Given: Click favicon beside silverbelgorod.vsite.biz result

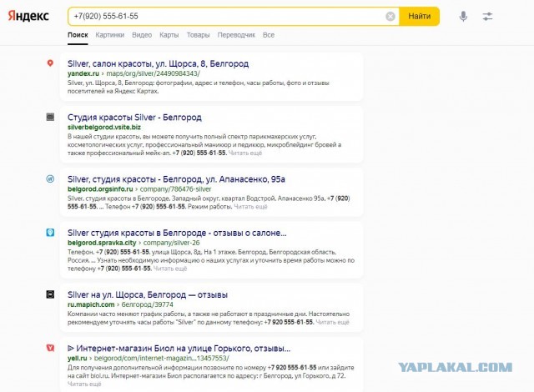Looking at the screenshot, I should pos(50,117).
